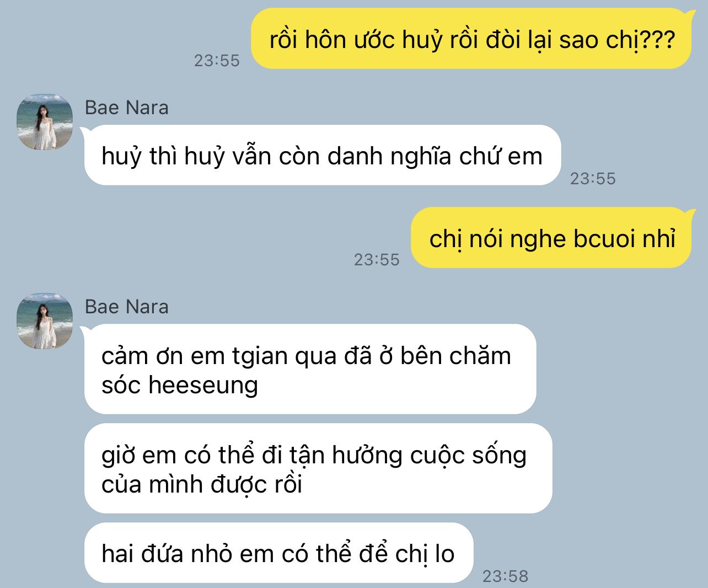This screenshot has height=588, width=708.
Task: Click "của mình được rồi" text line
Action: (202, 484)
